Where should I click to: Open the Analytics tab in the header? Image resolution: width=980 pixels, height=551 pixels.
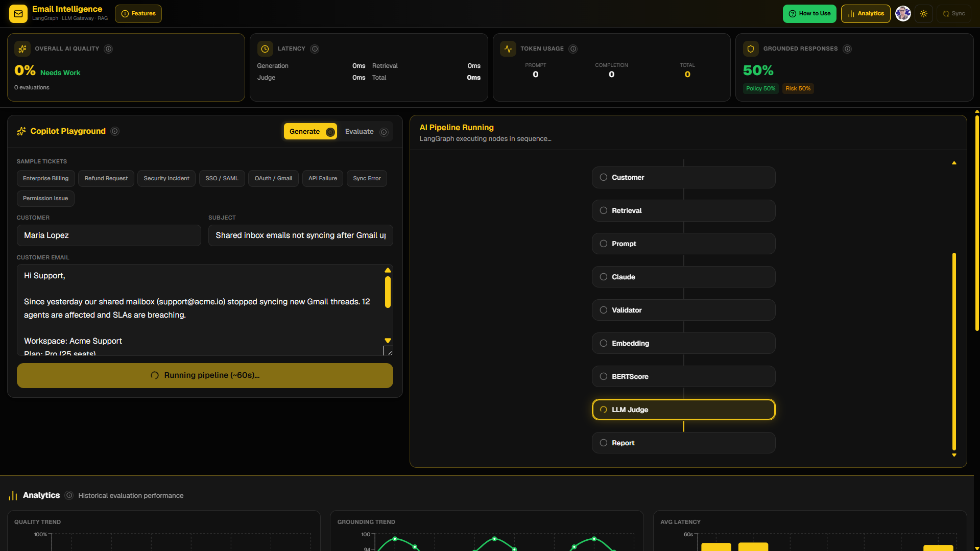click(x=866, y=14)
